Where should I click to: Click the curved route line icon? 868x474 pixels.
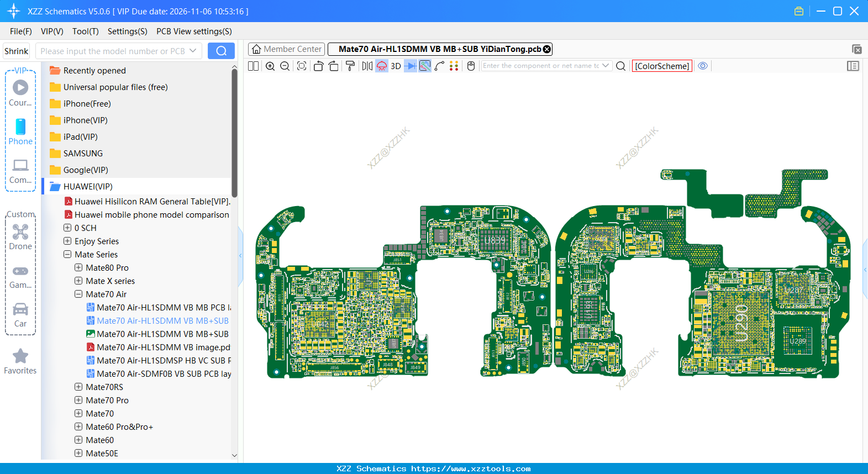click(x=440, y=66)
